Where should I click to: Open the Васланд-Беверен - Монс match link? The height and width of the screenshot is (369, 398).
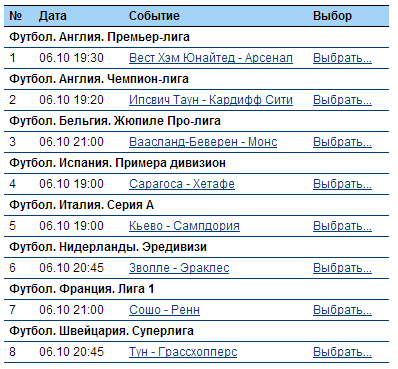pos(203,142)
